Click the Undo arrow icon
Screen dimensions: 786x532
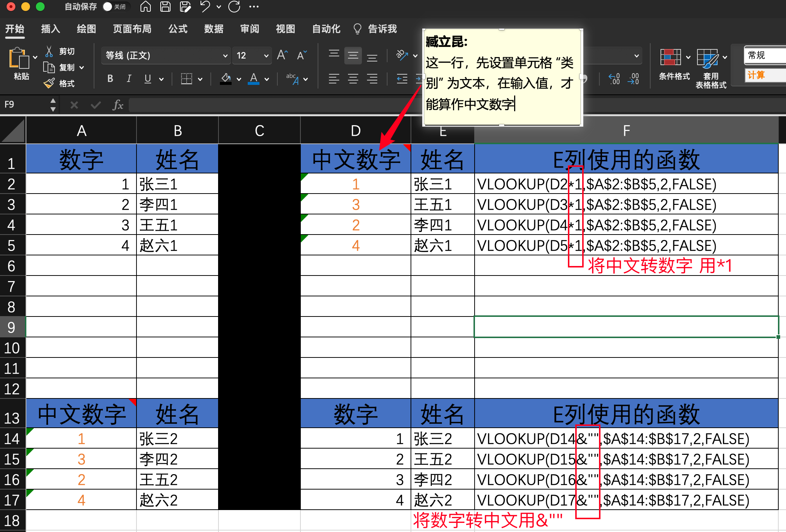point(205,7)
